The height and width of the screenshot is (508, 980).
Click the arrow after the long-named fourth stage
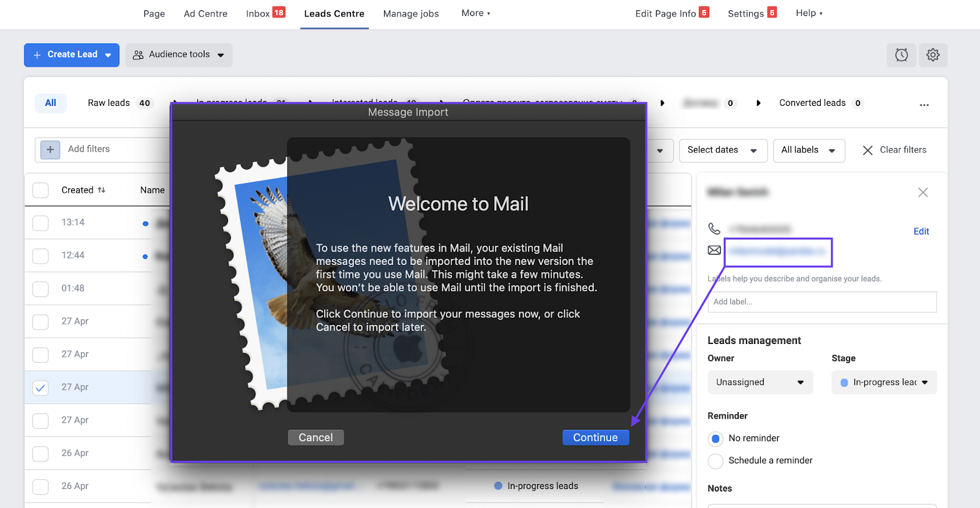662,103
